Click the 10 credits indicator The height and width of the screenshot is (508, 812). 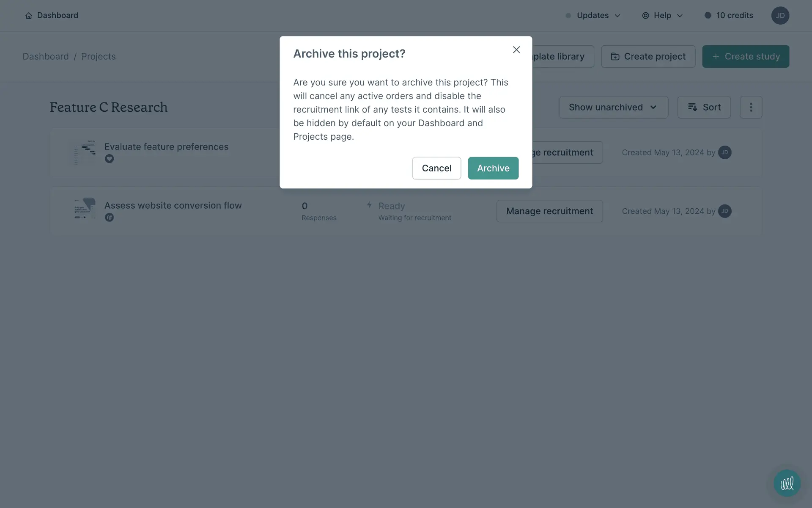point(729,16)
